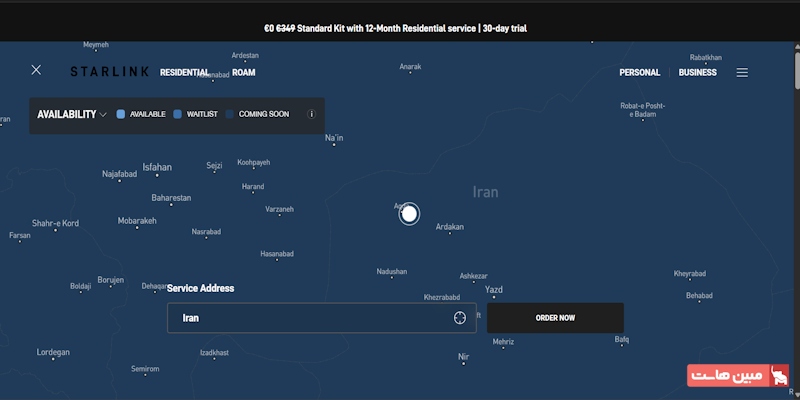This screenshot has height=400, width=800.
Task: Click the Ardestan town label
Action: [245, 55]
